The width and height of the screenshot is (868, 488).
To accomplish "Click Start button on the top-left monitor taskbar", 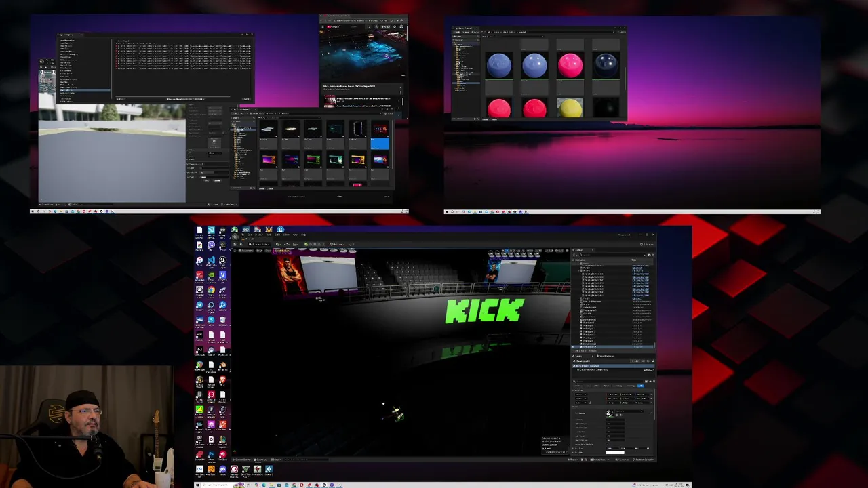I will 33,211.
